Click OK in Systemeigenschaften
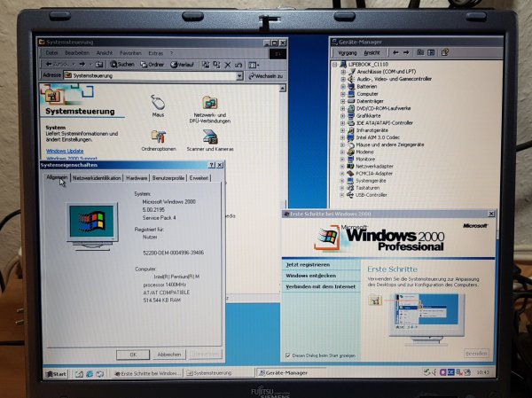The image size is (532, 398). coord(133,355)
